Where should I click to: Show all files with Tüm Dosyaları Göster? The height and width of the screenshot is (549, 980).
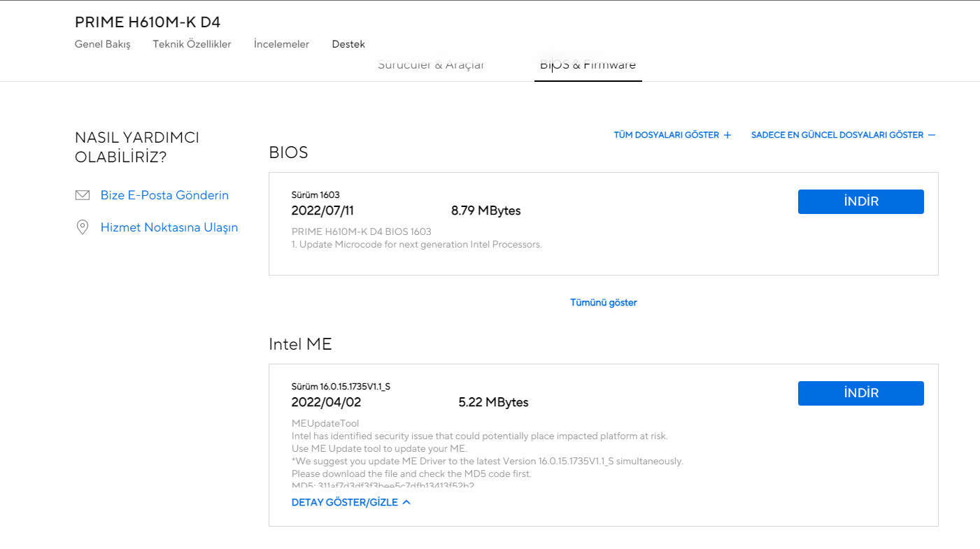pos(666,135)
